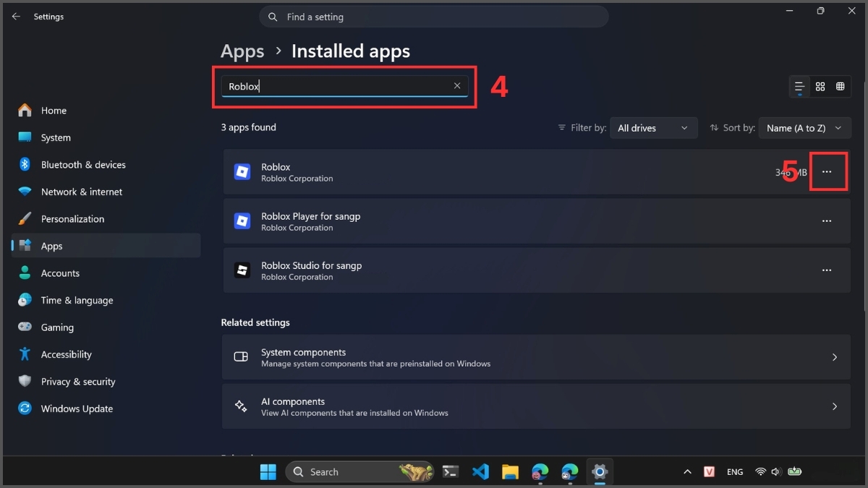The image size is (868, 488).
Task: Click the battery tray icon
Action: pos(795,472)
